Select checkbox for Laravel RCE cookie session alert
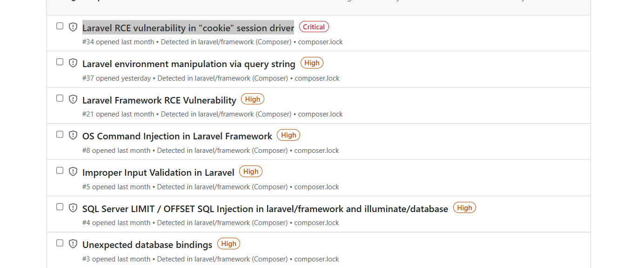The image size is (644, 268). (60, 26)
